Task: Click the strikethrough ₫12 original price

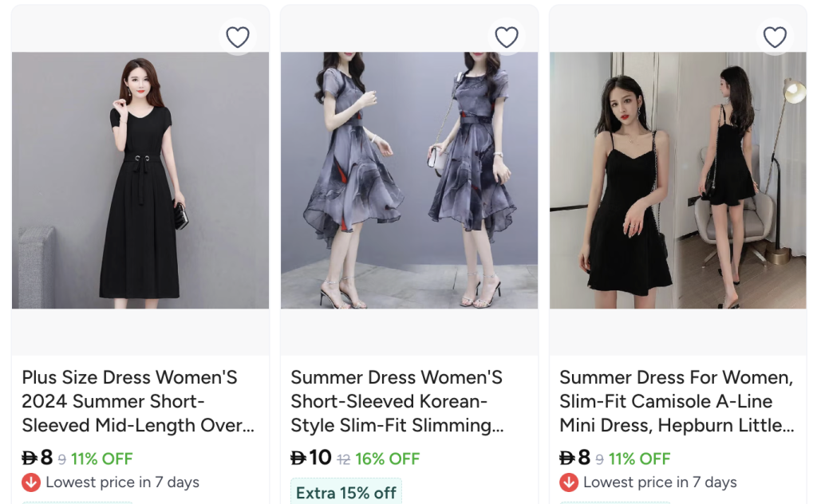Action: [345, 459]
